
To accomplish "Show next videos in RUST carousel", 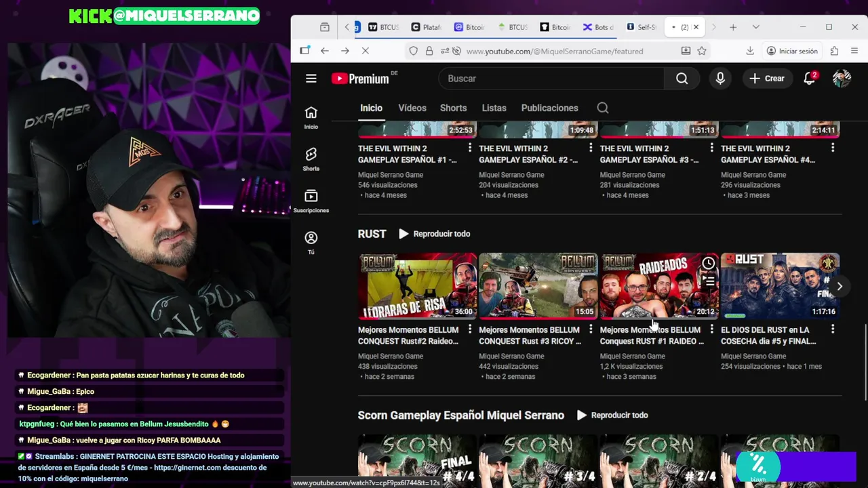I will tap(840, 287).
